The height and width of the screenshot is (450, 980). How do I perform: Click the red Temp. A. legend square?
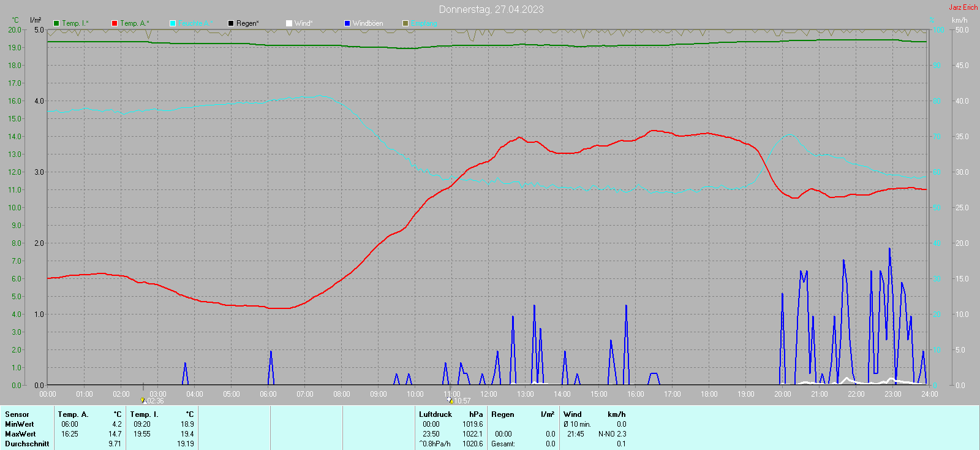(115, 23)
